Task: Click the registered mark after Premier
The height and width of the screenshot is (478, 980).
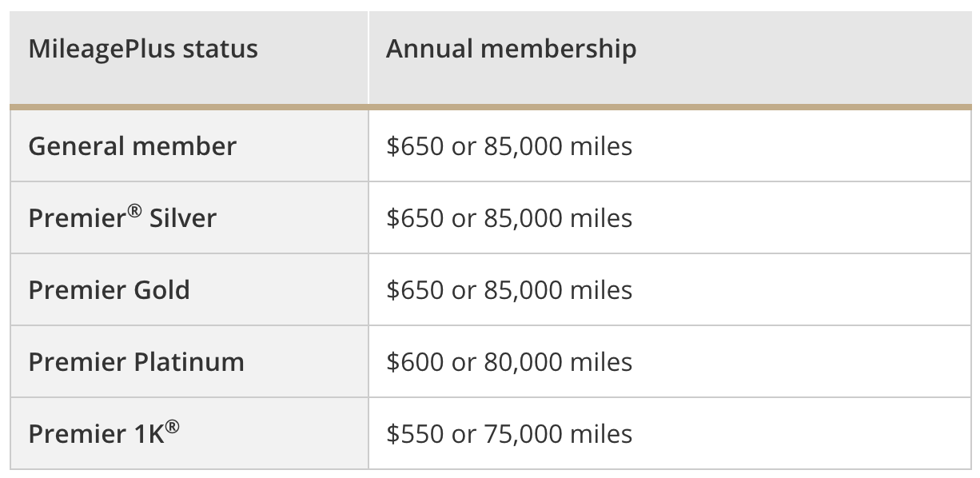Action: coord(135,210)
